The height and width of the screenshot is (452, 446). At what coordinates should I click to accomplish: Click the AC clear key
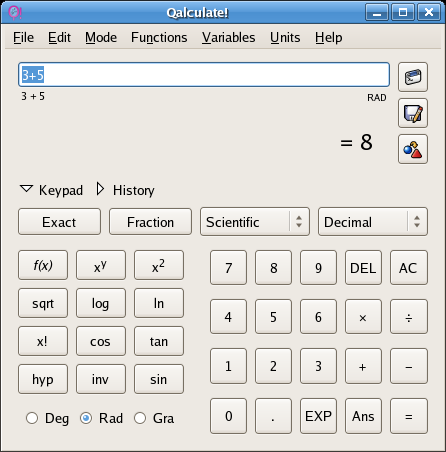409,268
